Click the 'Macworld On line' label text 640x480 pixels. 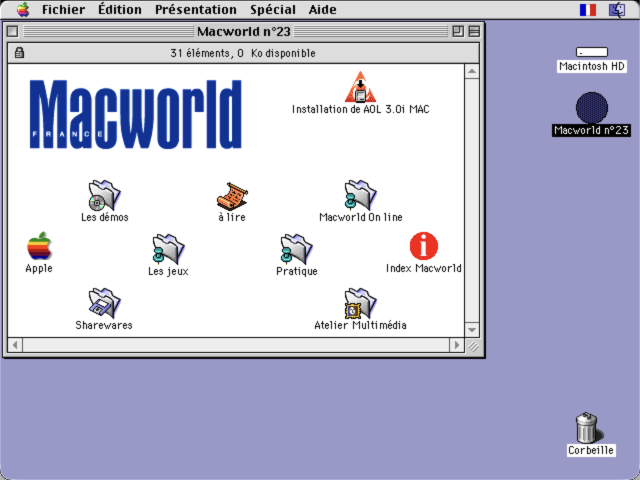[361, 217]
